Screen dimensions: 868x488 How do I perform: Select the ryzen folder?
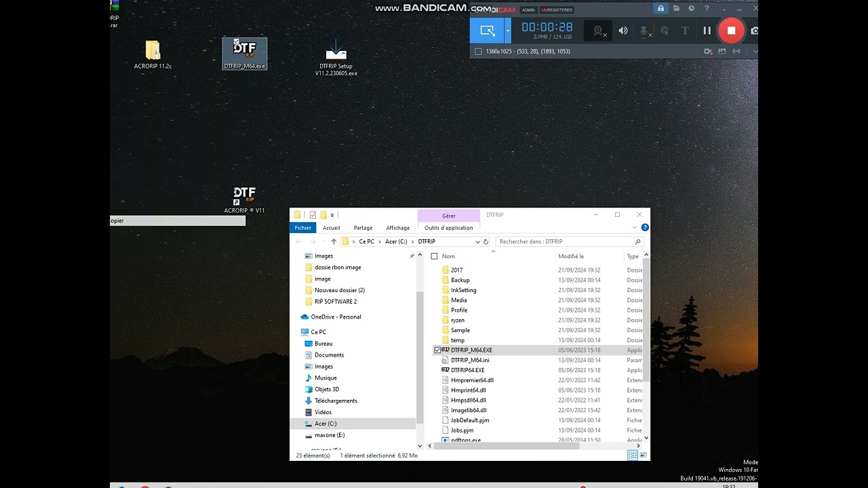(x=458, y=320)
